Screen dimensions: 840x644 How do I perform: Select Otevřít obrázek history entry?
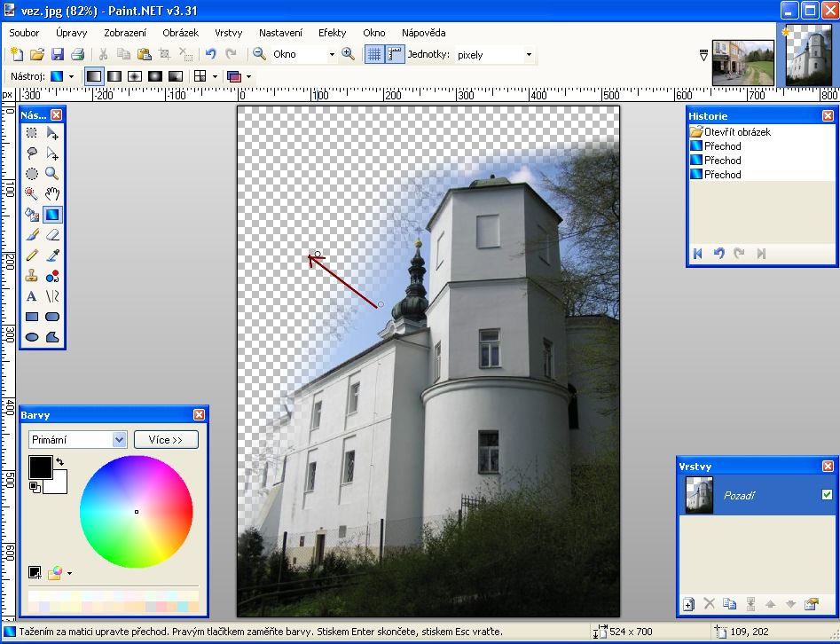click(x=736, y=132)
